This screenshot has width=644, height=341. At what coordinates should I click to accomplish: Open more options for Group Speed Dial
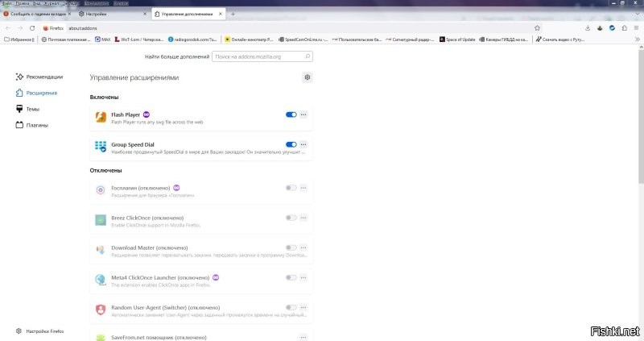pyautogui.click(x=303, y=144)
